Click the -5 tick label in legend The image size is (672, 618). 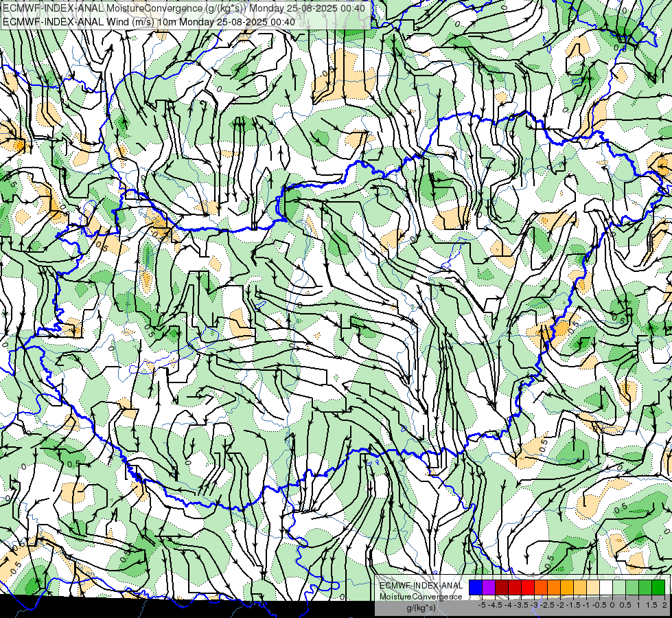coord(482,605)
